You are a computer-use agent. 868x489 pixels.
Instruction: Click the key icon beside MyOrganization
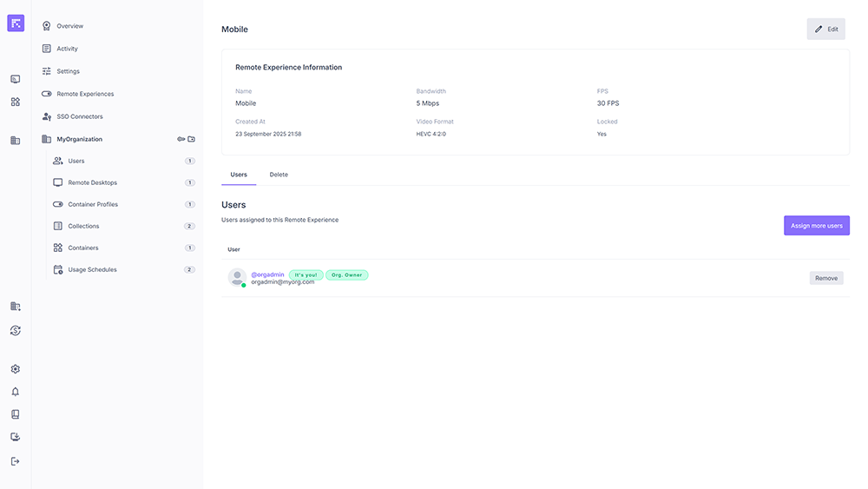(181, 139)
